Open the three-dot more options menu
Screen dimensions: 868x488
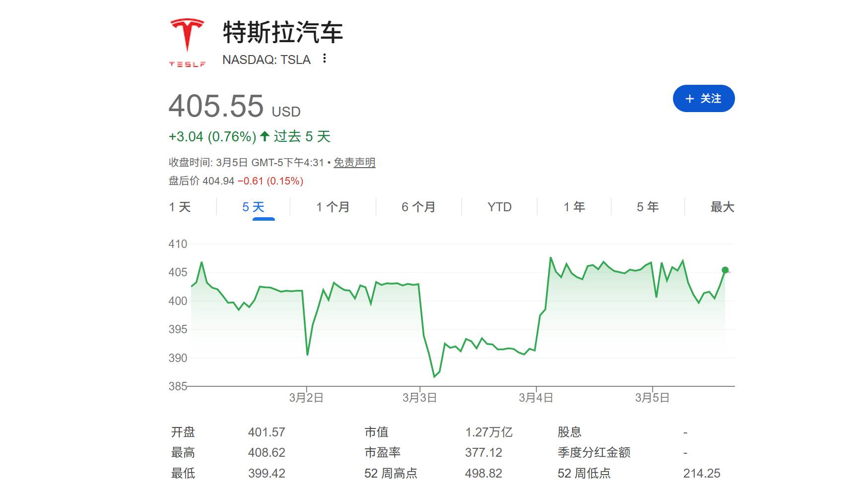coord(324,59)
